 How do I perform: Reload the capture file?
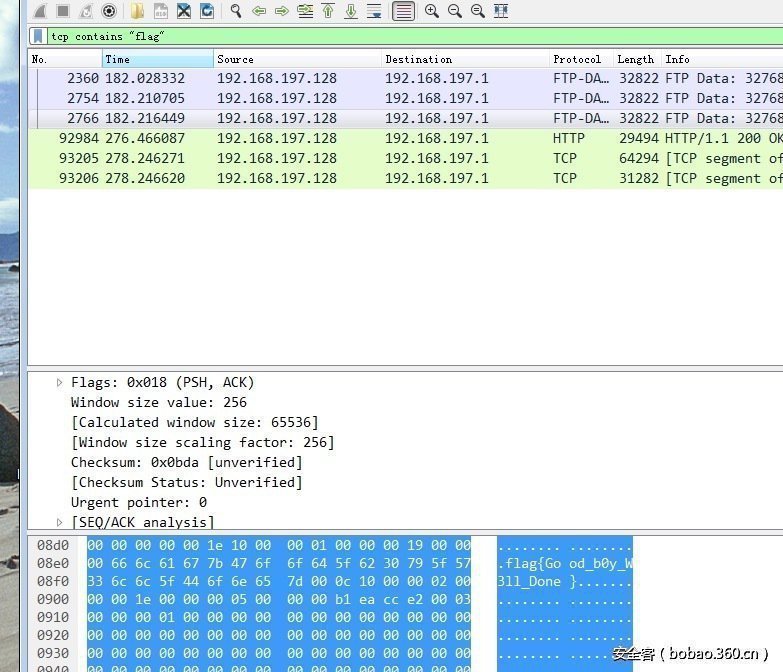point(207,11)
